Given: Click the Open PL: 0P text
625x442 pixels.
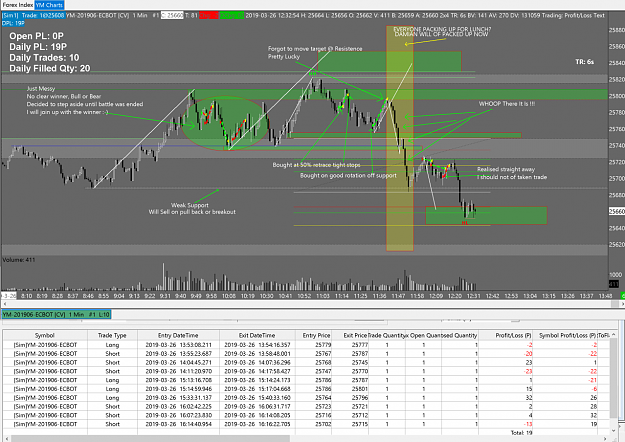Looking at the screenshot, I should 36,36.
